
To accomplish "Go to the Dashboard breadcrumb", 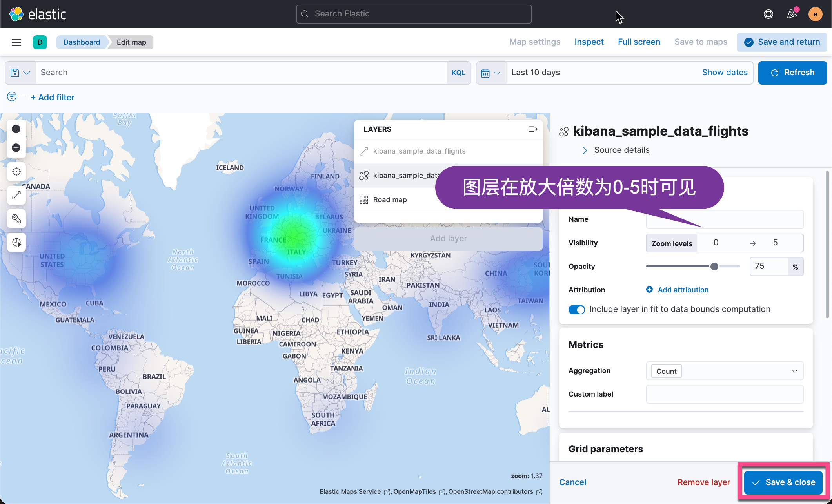I will coord(82,42).
